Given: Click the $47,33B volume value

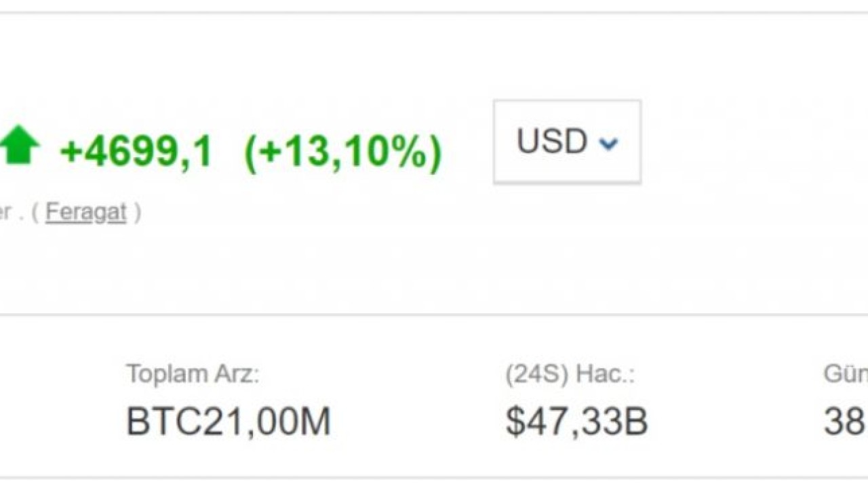Looking at the screenshot, I should click(576, 422).
